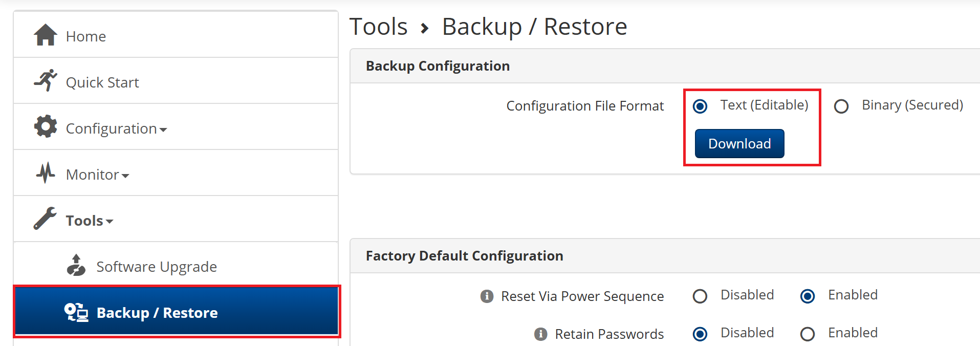Click the Backup / Restore sidebar icon
Viewport: 980px width, 346px height.
(76, 312)
